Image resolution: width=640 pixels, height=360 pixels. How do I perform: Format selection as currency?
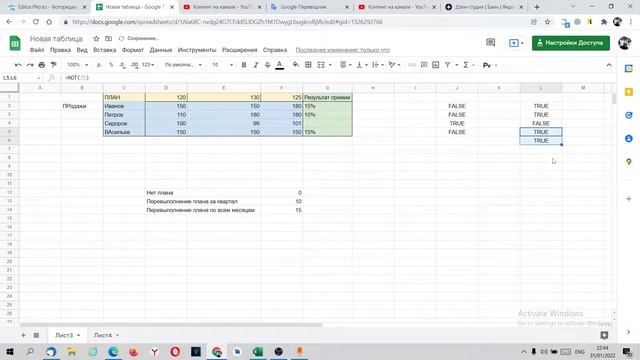pyautogui.click(x=99, y=65)
